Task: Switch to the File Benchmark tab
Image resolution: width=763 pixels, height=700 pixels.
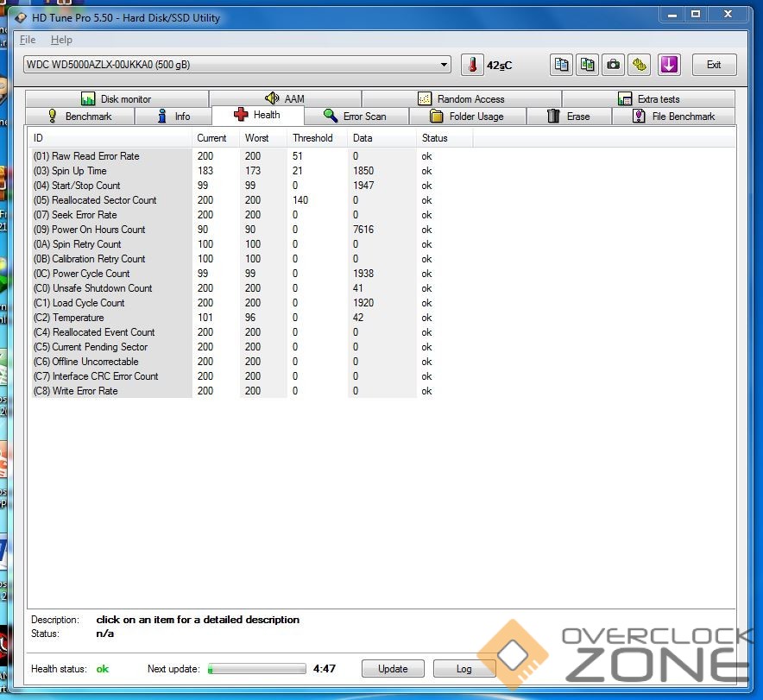Action: click(674, 117)
